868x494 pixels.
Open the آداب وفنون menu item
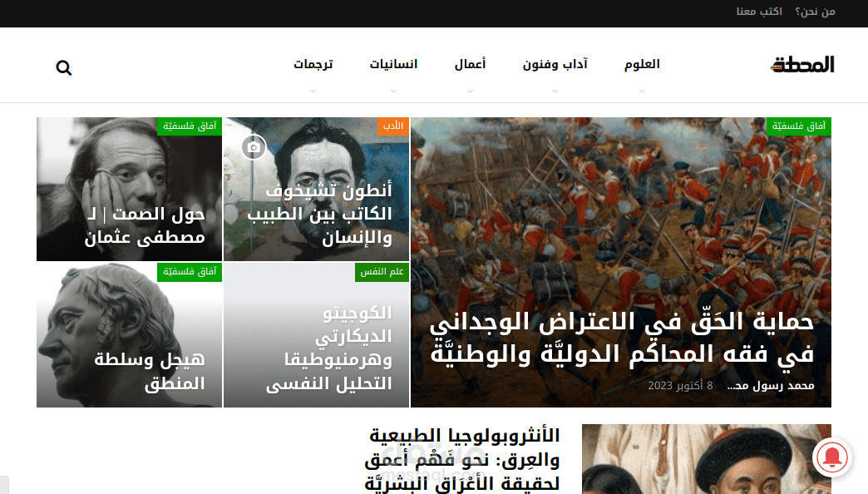click(555, 64)
